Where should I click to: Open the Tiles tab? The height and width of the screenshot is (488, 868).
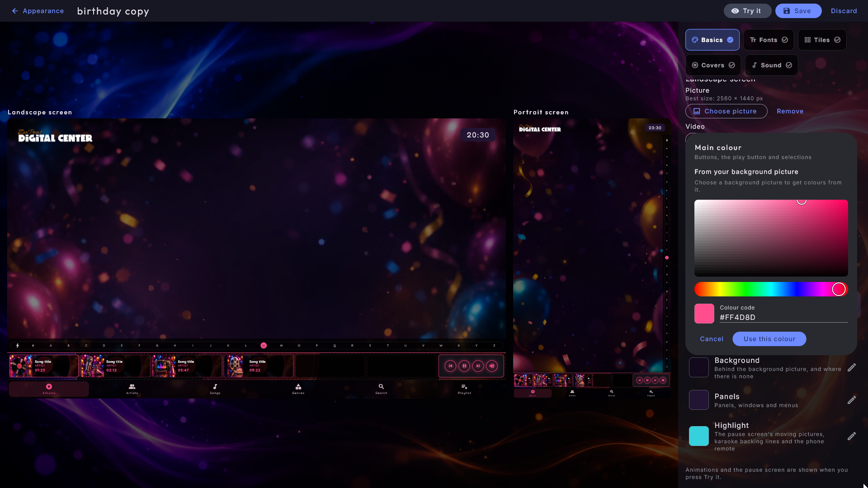click(822, 40)
